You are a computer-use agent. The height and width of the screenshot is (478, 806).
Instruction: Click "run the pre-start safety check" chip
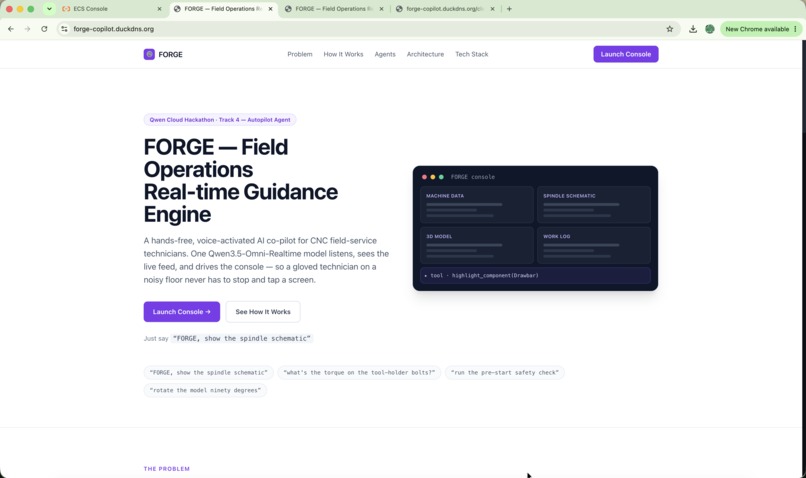pyautogui.click(x=504, y=372)
